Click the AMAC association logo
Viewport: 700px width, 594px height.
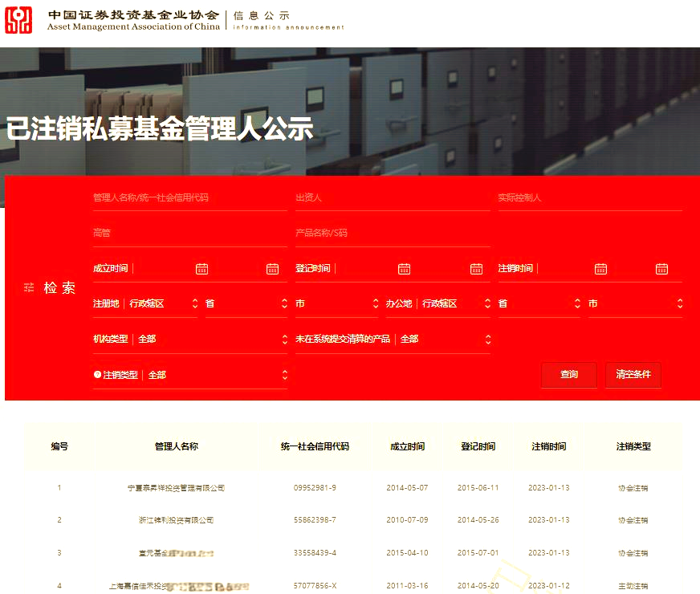point(21,19)
